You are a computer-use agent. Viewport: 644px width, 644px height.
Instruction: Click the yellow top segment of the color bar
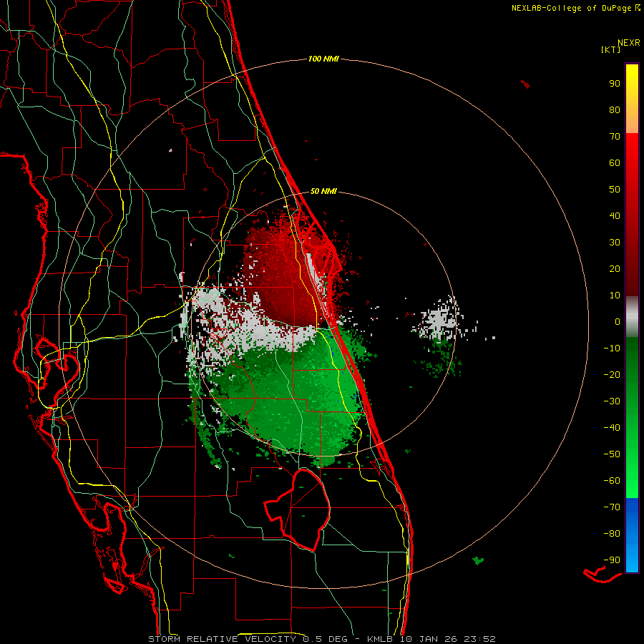(x=632, y=99)
